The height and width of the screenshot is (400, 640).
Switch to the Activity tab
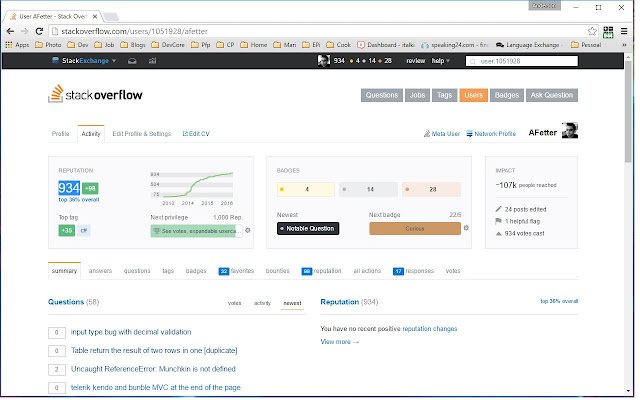tap(91, 134)
